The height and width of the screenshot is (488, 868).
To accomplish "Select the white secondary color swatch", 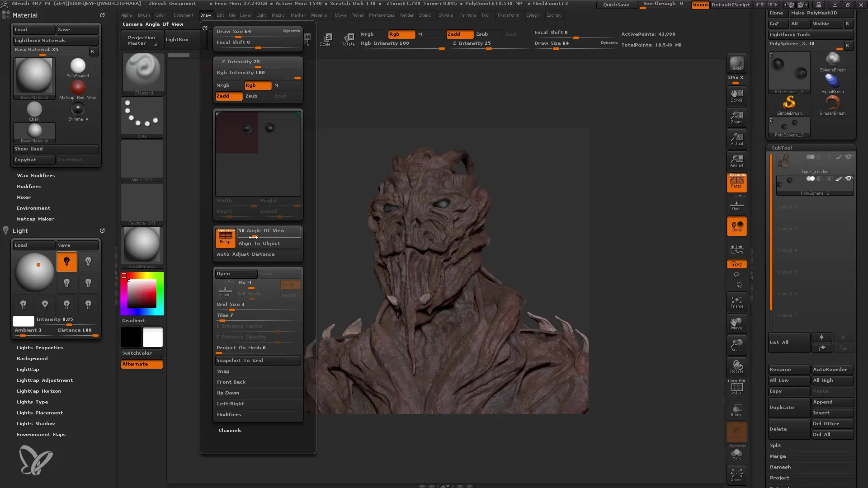I will (x=153, y=338).
